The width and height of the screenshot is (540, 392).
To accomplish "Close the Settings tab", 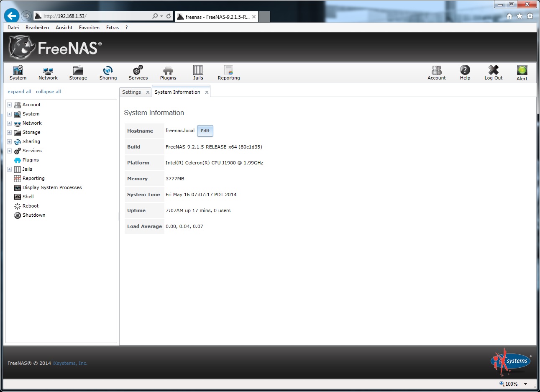I will (x=148, y=92).
